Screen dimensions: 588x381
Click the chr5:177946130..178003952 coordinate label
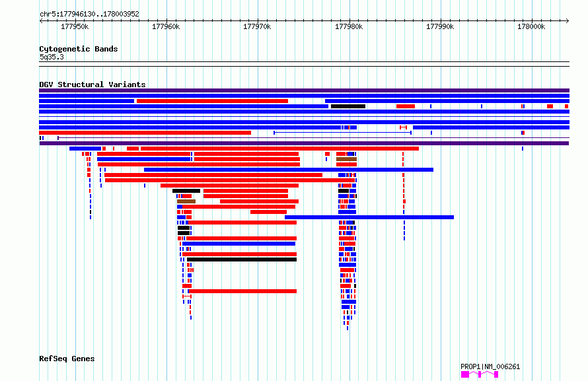click(x=89, y=15)
